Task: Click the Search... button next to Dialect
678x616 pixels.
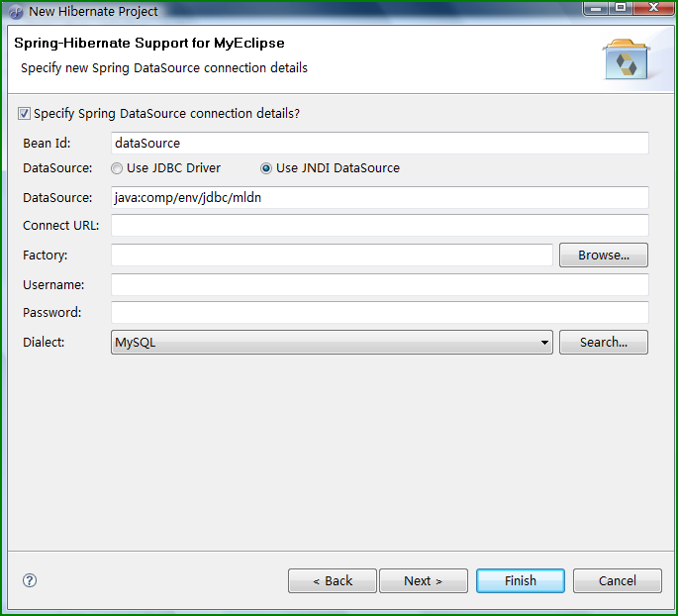Action: [604, 343]
